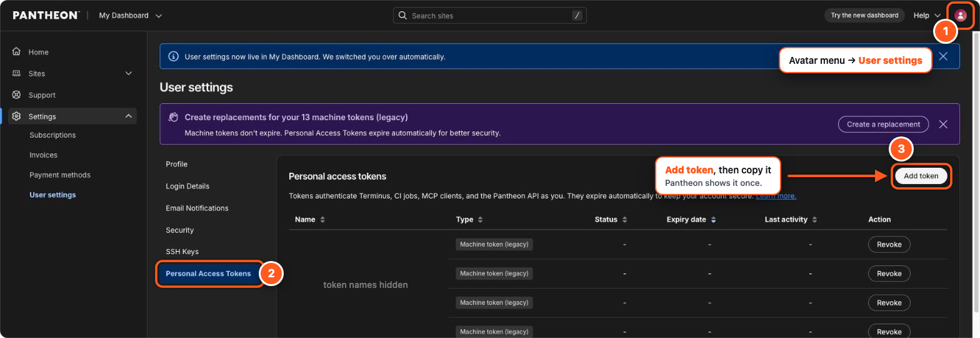Open the Learn more link

click(x=776, y=196)
